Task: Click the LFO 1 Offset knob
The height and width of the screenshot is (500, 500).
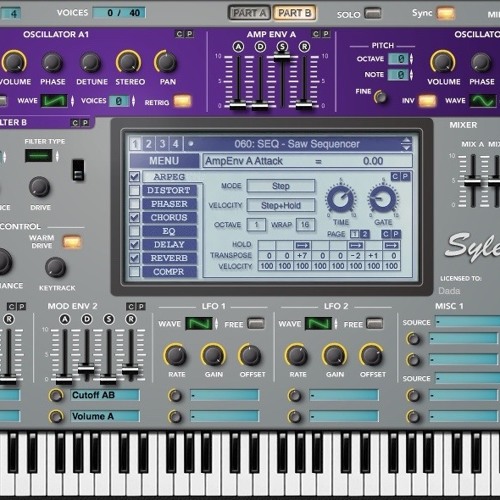Action: [x=251, y=356]
